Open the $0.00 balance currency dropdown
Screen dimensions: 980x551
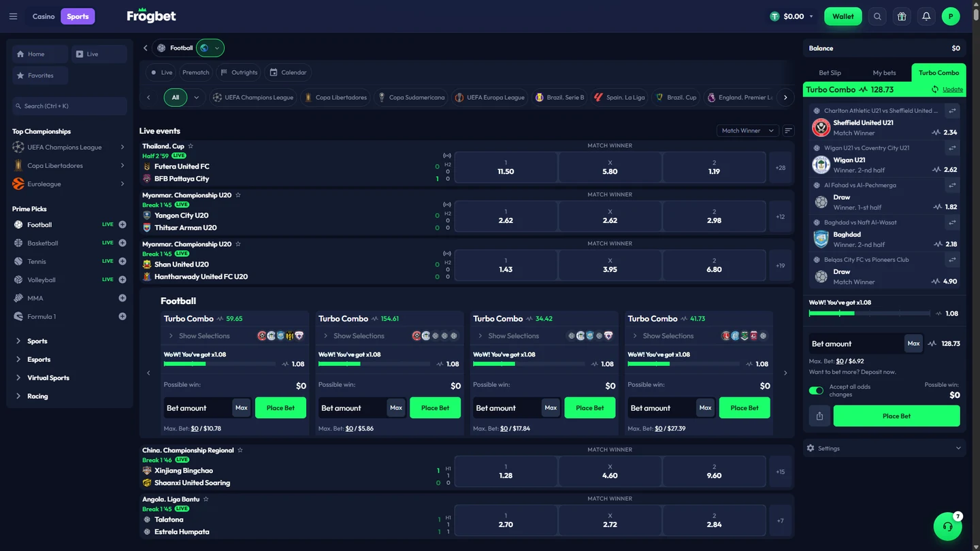click(792, 16)
